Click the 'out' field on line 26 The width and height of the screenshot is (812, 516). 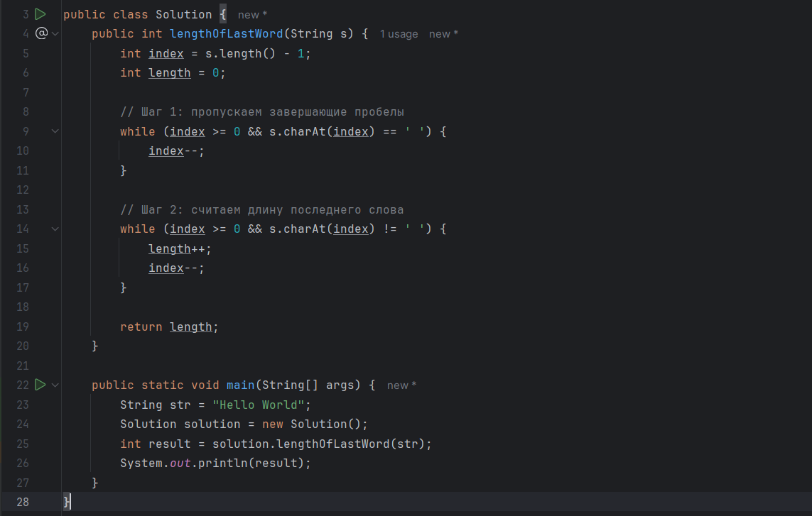coord(180,463)
